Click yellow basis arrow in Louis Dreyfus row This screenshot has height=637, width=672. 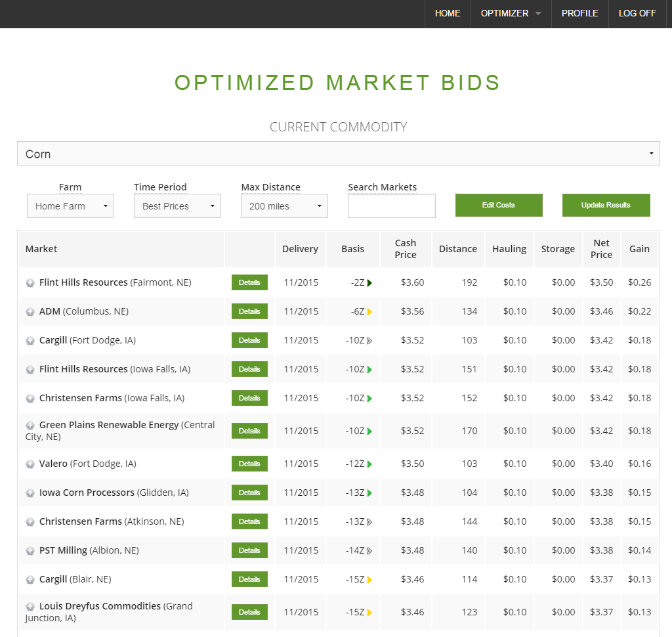coord(369,613)
